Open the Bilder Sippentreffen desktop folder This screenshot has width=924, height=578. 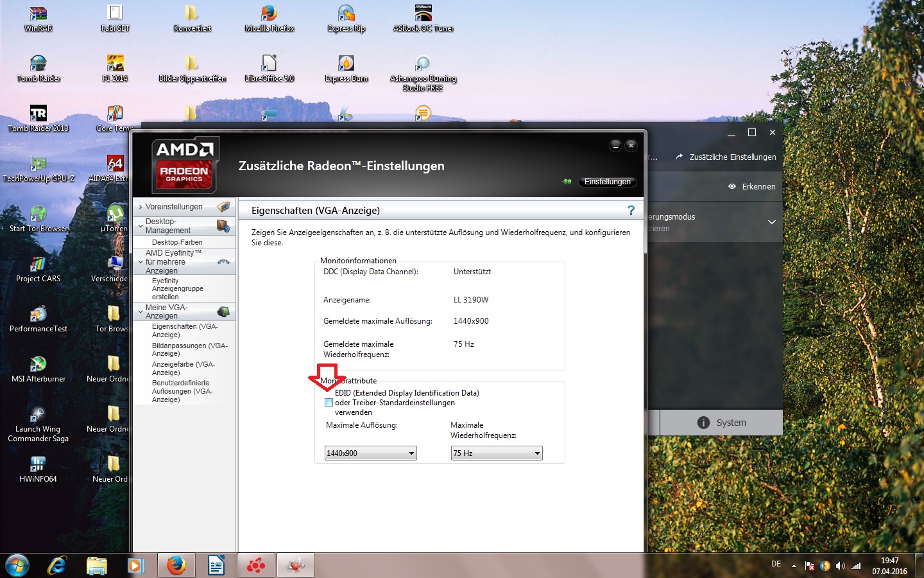pyautogui.click(x=192, y=68)
